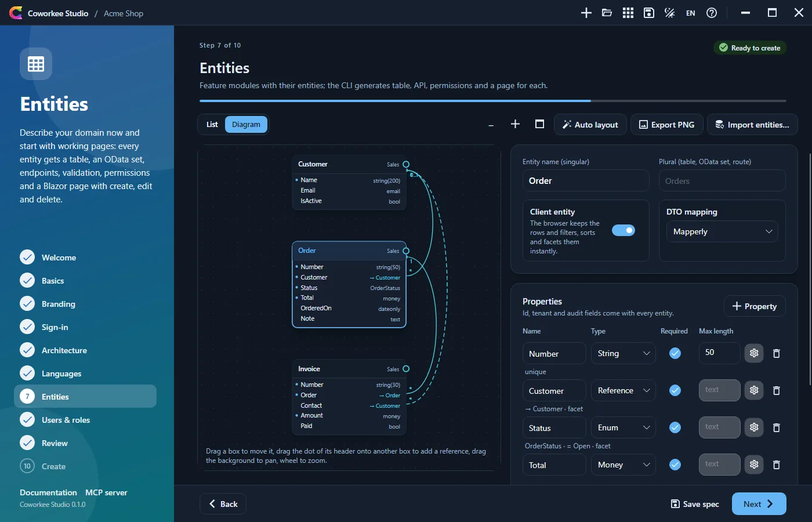Screen dimensions: 812x522
Task: Delete the Status property with trash icon
Action: point(777,427)
